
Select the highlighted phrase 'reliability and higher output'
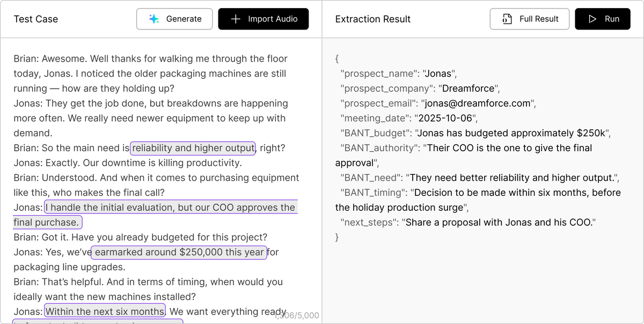click(x=192, y=148)
